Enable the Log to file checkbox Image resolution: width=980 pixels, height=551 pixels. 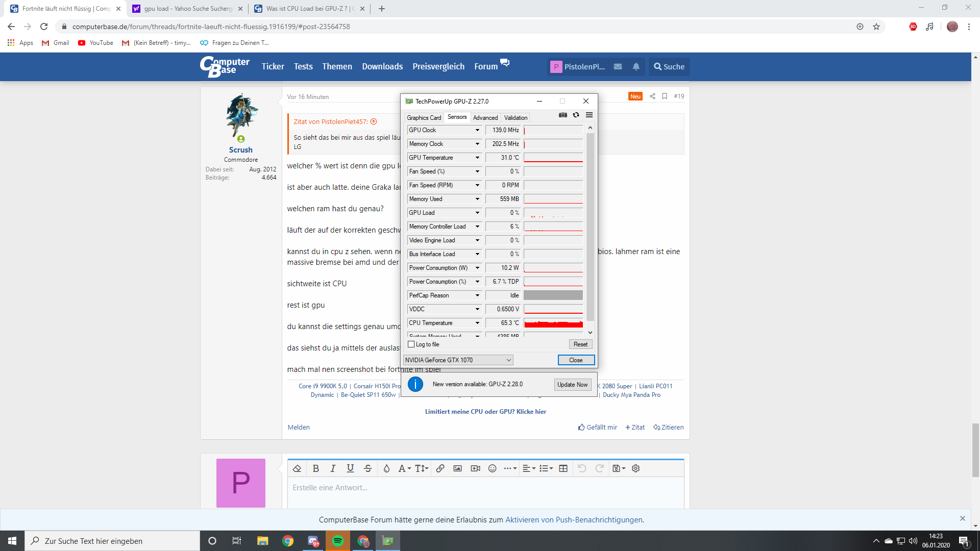(x=411, y=344)
